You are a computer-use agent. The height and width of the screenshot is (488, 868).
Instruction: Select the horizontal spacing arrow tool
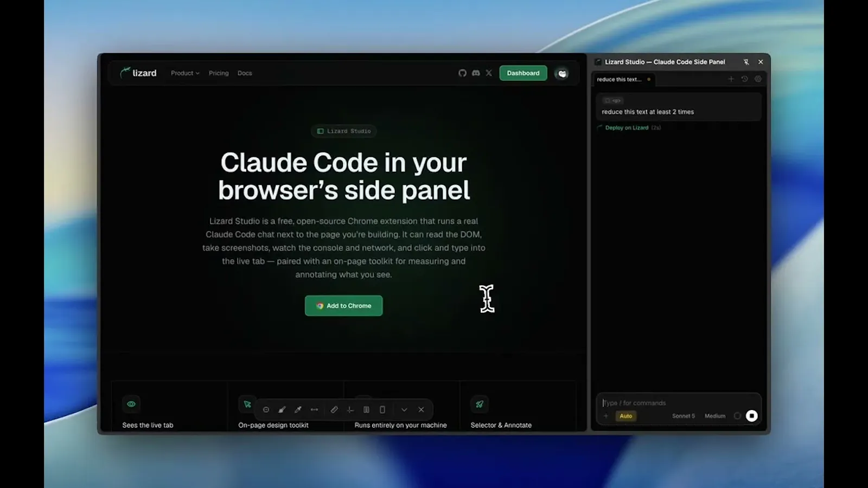(314, 410)
